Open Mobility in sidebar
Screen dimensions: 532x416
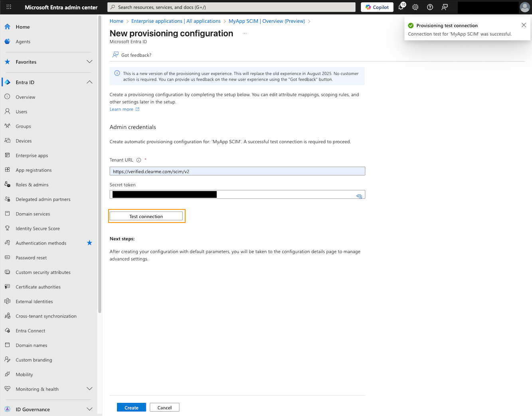24,375
